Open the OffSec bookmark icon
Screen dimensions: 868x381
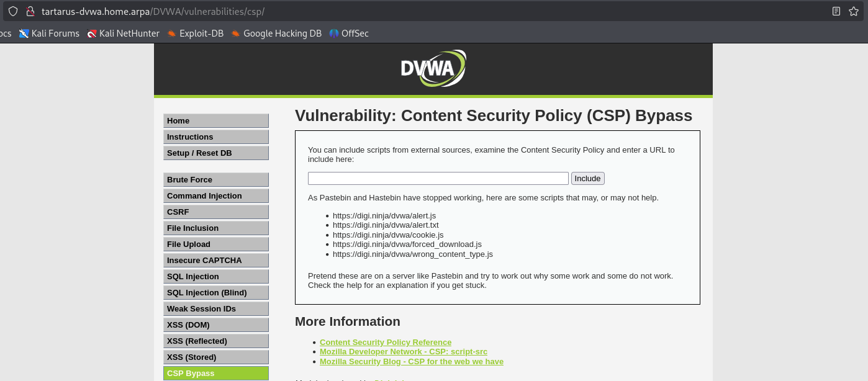point(334,34)
